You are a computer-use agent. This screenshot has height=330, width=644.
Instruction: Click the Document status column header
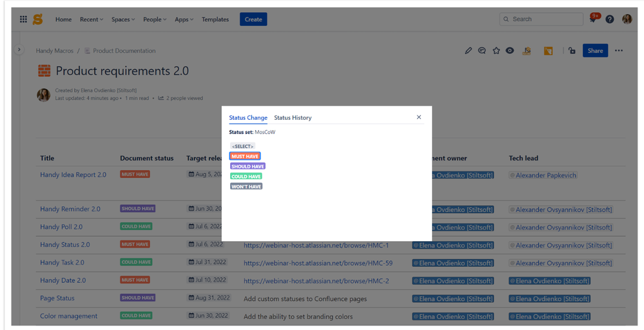tap(146, 158)
